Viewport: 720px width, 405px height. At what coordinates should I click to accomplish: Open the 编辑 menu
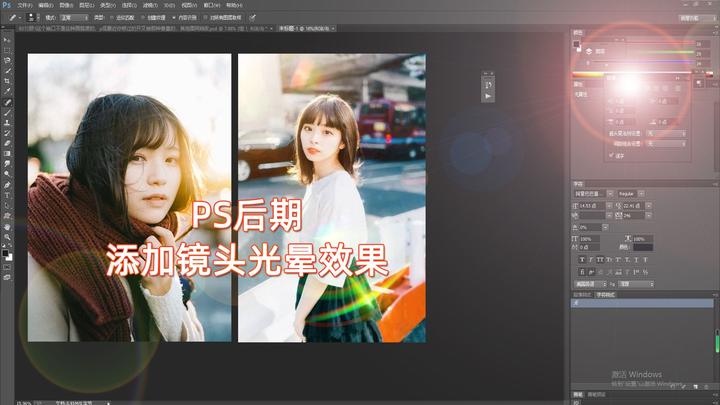pyautogui.click(x=45, y=5)
